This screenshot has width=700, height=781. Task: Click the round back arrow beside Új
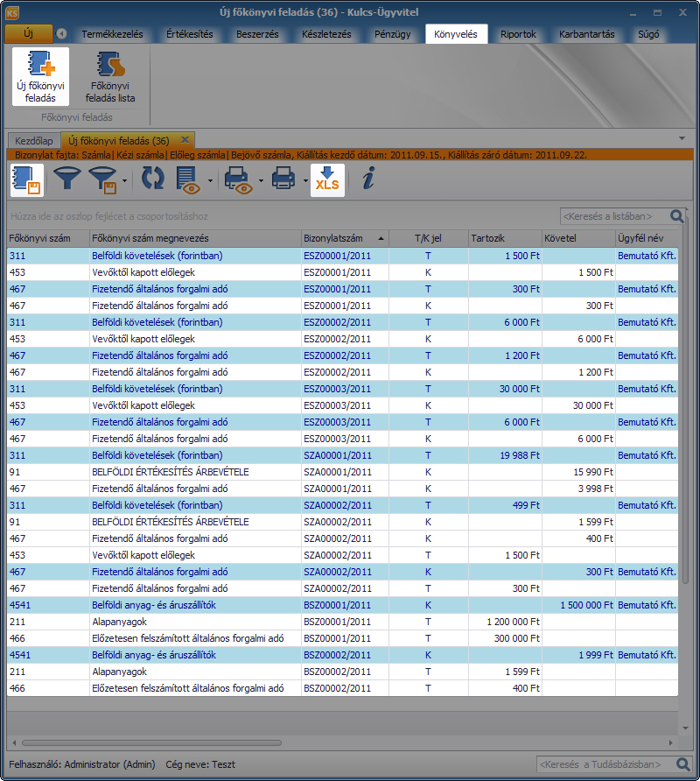coord(62,34)
